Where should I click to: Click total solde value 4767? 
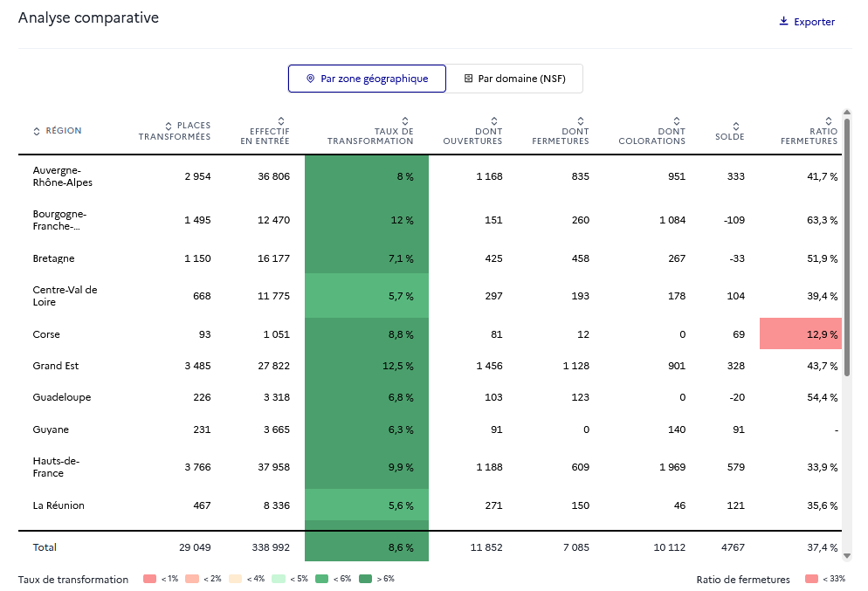pyautogui.click(x=733, y=547)
